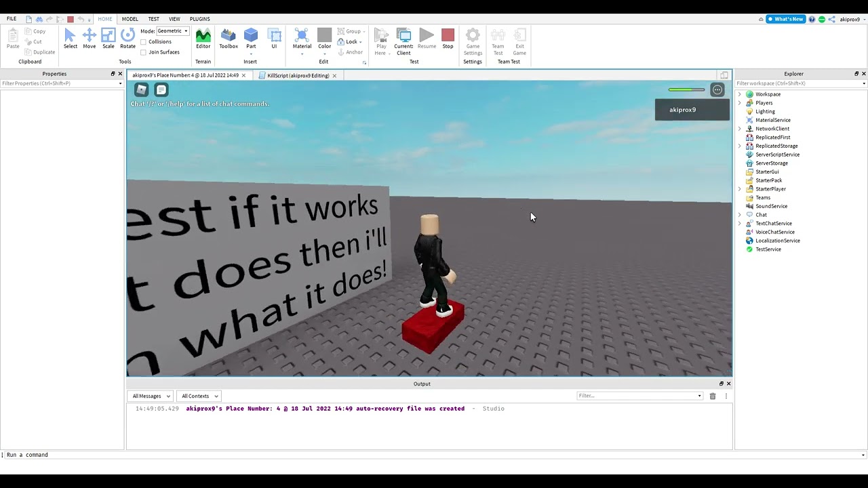The image size is (868, 488).
Task: Click the share icon near username
Action: coord(831,20)
